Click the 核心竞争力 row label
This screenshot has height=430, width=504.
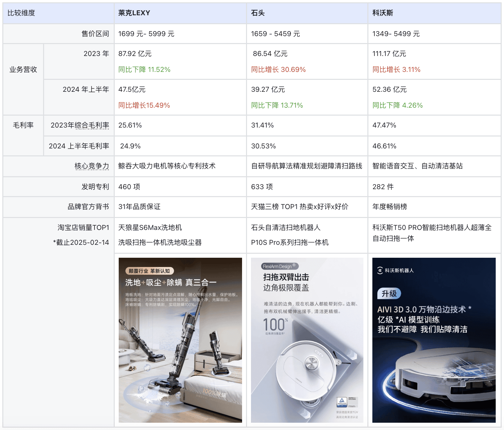[92, 166]
